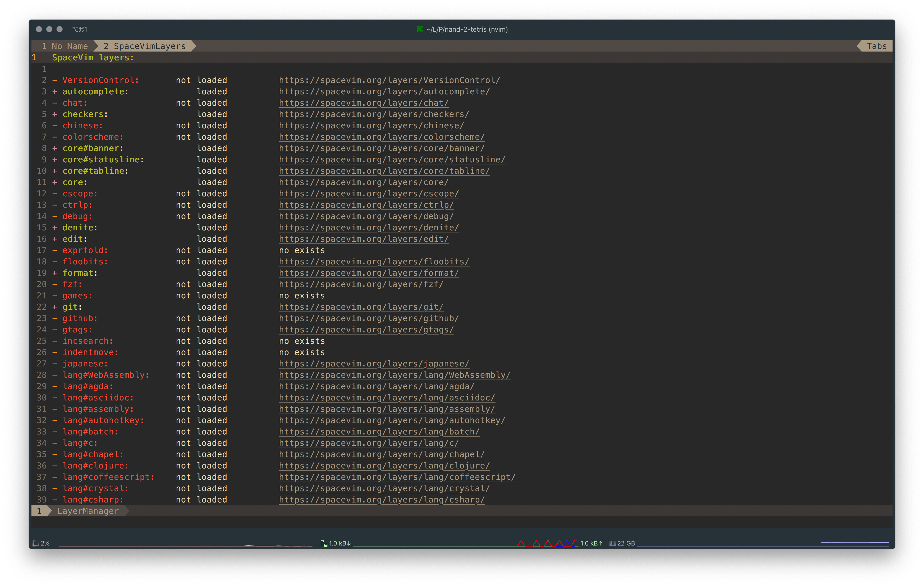
Task: Click the lang#asciidoc layer name
Action: coord(98,398)
